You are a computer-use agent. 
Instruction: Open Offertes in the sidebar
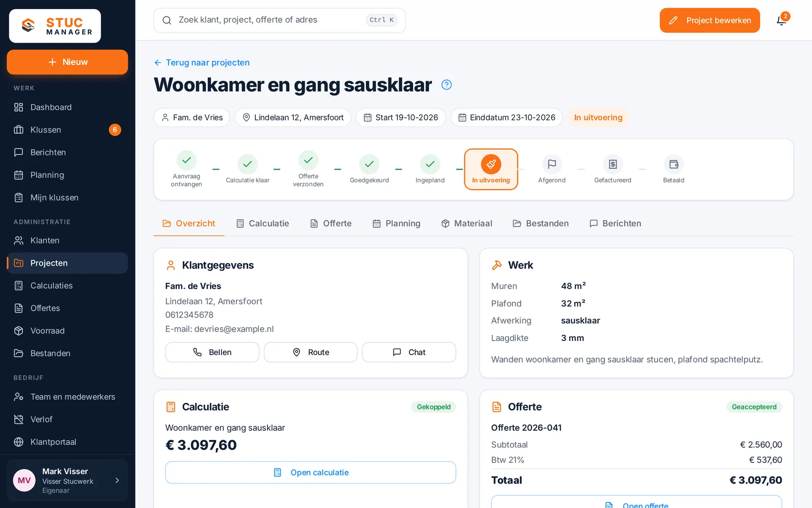pyautogui.click(x=67, y=308)
